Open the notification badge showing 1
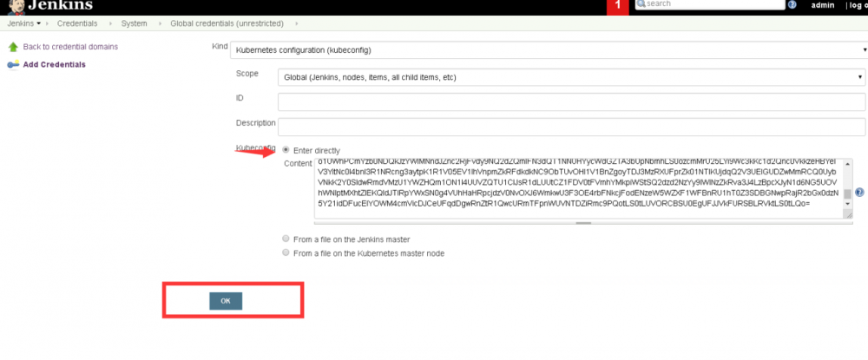 click(618, 7)
